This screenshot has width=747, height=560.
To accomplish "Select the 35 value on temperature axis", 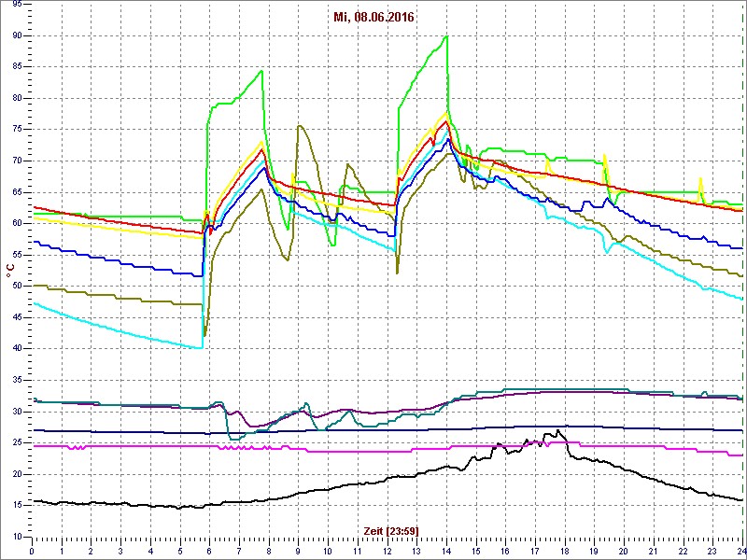I will (x=15, y=381).
